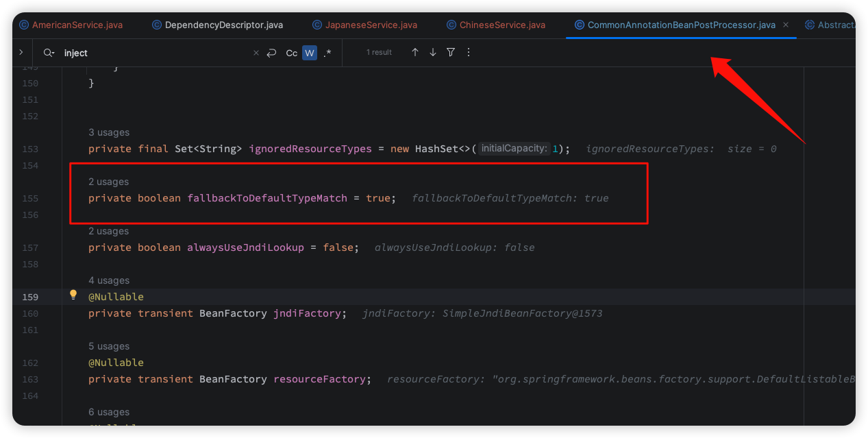Open the DependencyDescriptor.java tab
This screenshot has height=438, width=868.
click(x=217, y=25)
